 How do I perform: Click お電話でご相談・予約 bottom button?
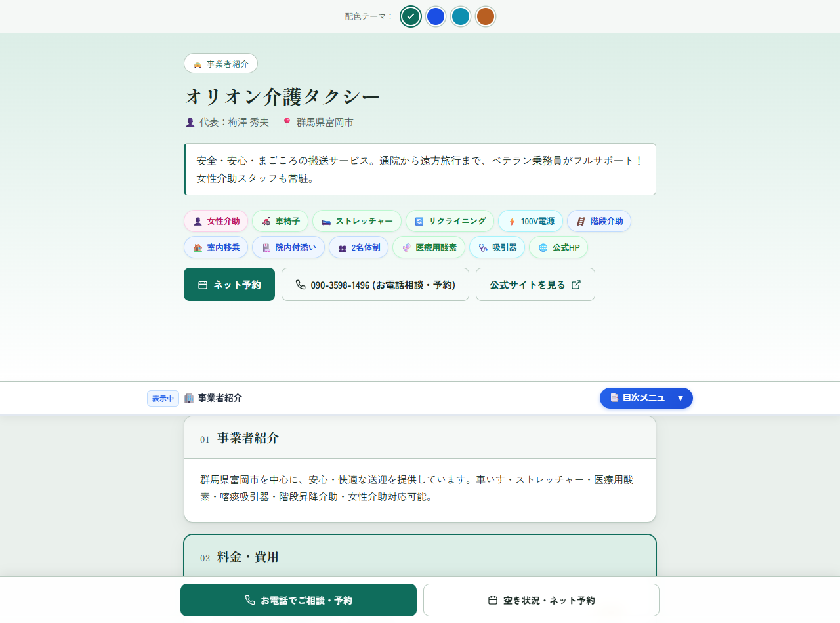pyautogui.click(x=299, y=600)
